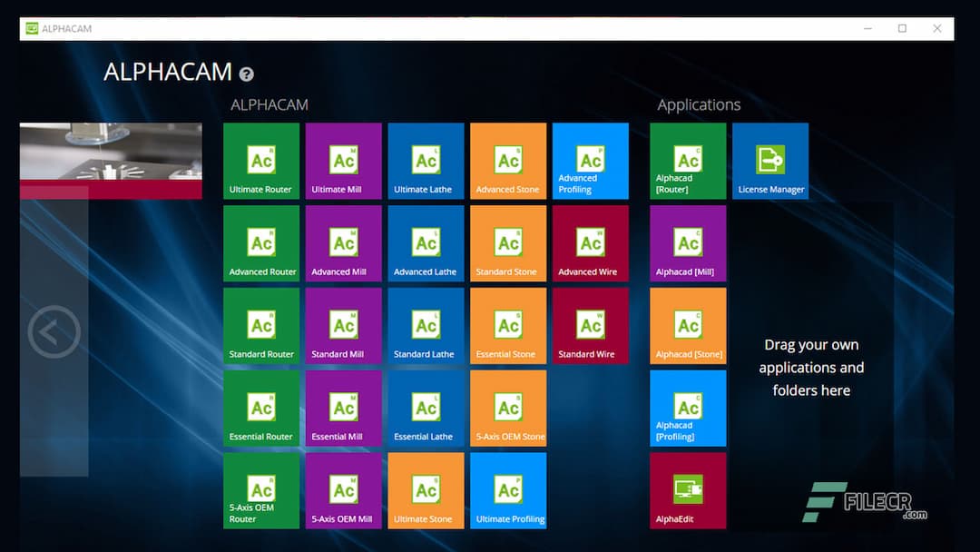The width and height of the screenshot is (980, 552).
Task: Launch Ultimate Router
Action: pos(260,160)
